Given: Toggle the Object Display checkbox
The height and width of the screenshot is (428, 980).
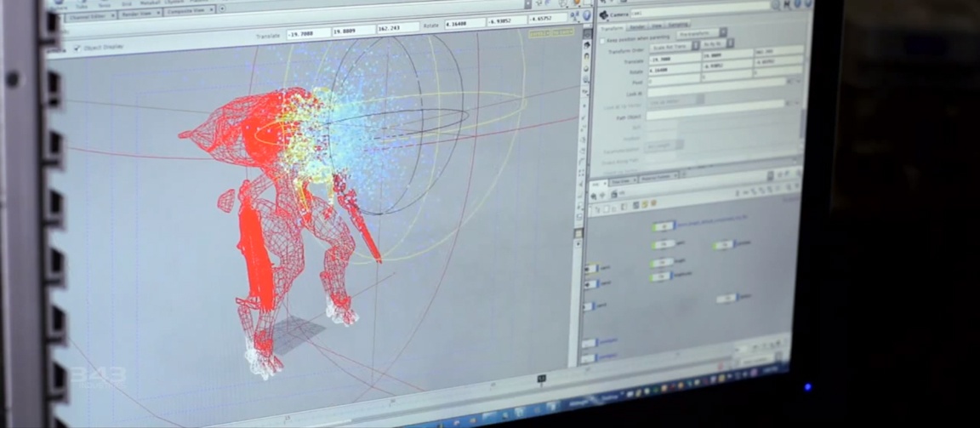Looking at the screenshot, I should click(77, 49).
